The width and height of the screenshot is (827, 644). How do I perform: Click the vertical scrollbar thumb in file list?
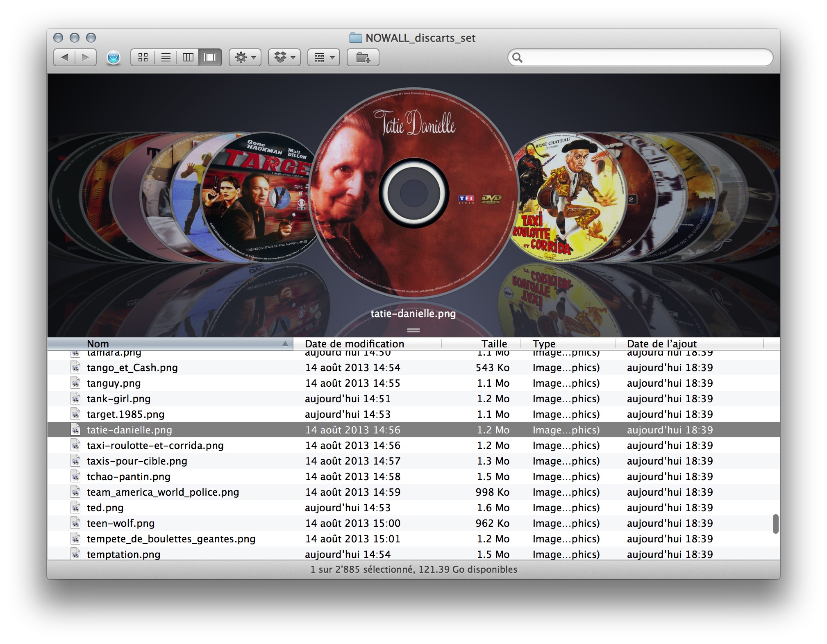pos(775,524)
